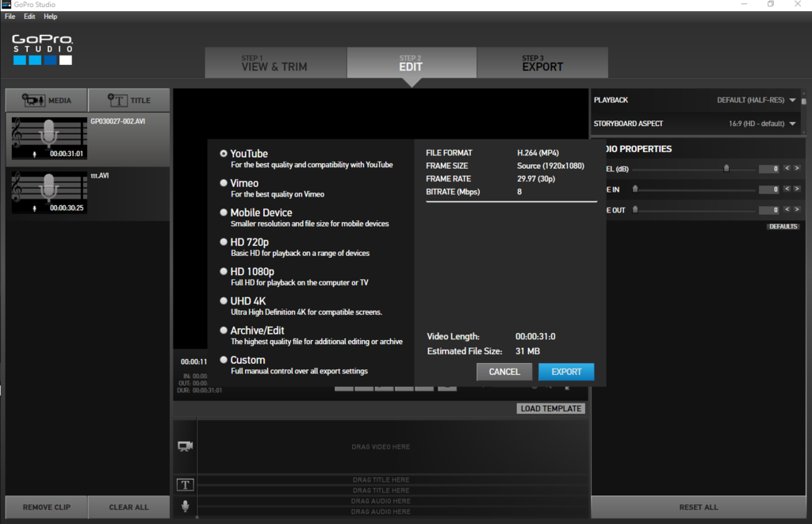Open the File menu
The image size is (812, 524).
pyautogui.click(x=10, y=17)
